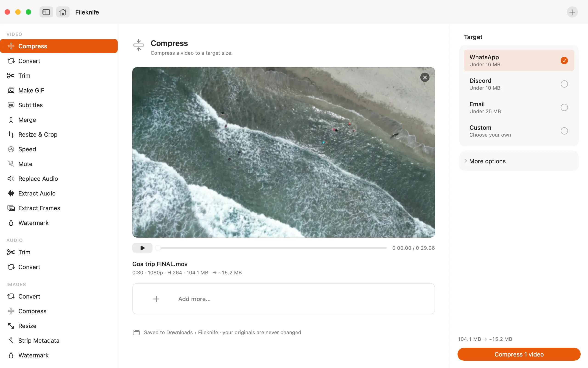Open the Subtitles tool
This screenshot has height=368, width=588.
pyautogui.click(x=59, y=105)
